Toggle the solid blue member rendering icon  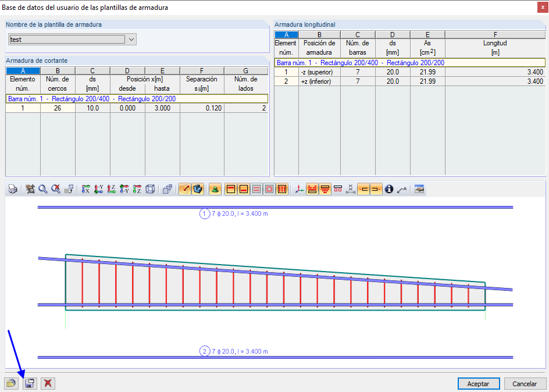(198, 190)
